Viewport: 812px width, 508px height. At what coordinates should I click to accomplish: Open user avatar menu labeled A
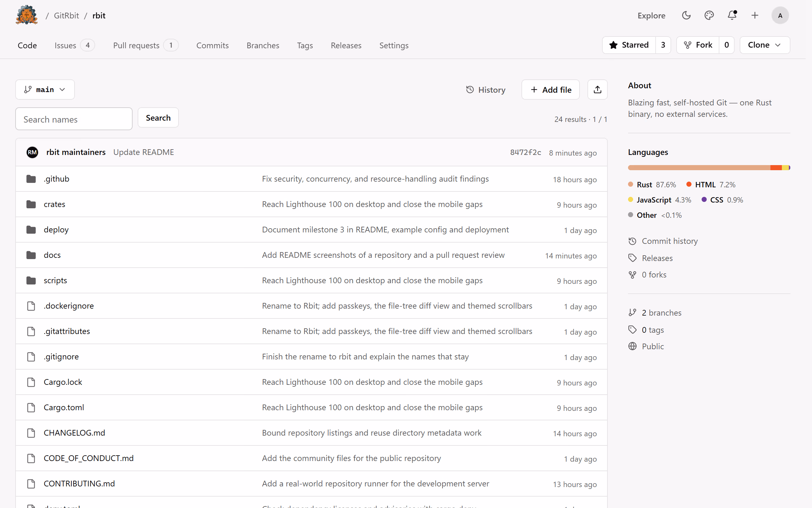tap(780, 16)
